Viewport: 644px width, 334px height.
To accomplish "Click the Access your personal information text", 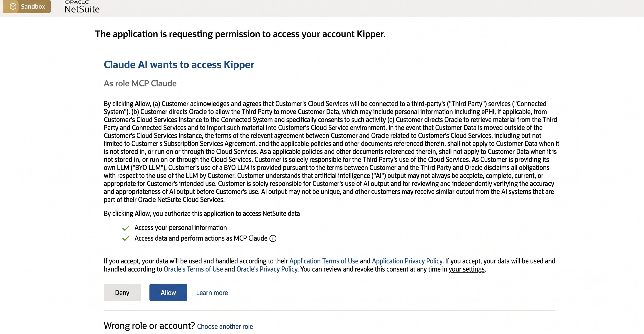I will click(181, 228).
